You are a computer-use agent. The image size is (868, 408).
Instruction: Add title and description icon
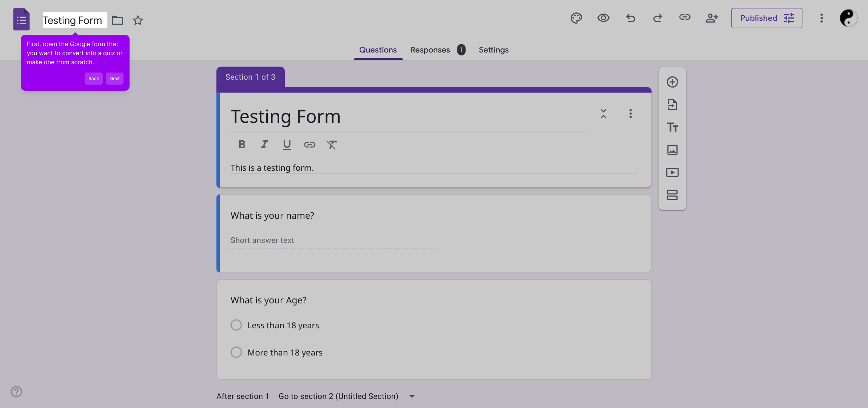pos(672,127)
